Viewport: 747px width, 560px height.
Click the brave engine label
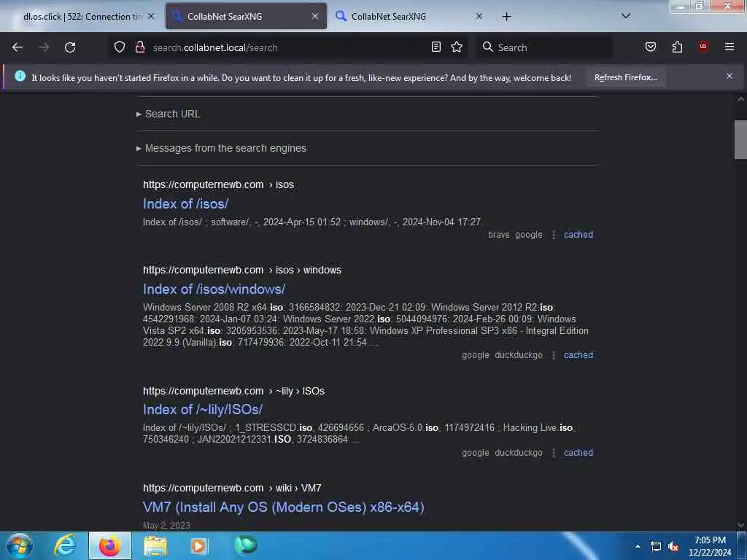(499, 235)
